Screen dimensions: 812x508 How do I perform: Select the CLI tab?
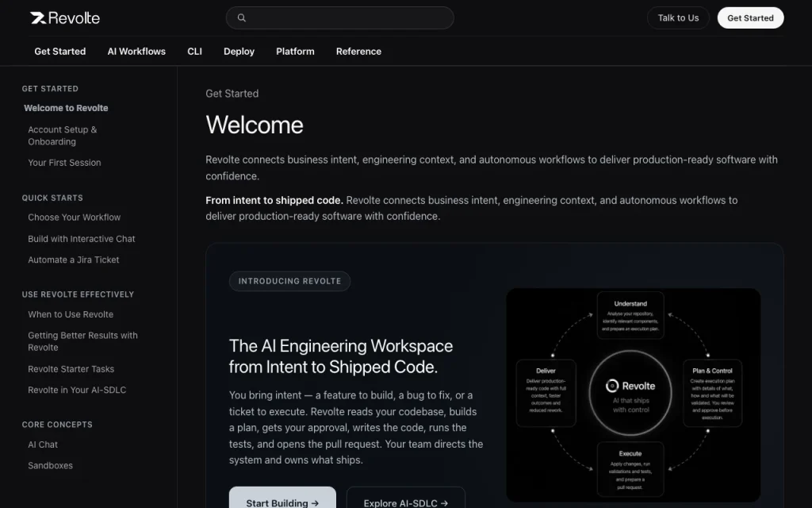pyautogui.click(x=195, y=52)
